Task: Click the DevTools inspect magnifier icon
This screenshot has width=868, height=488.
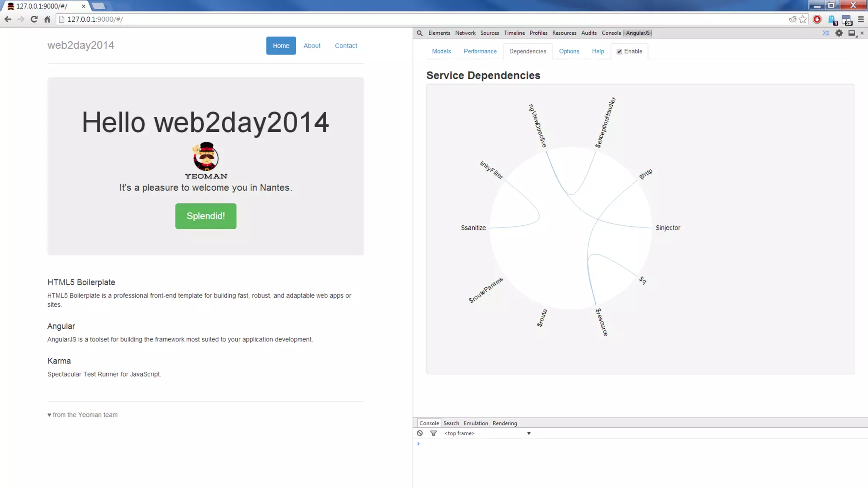Action: click(420, 33)
